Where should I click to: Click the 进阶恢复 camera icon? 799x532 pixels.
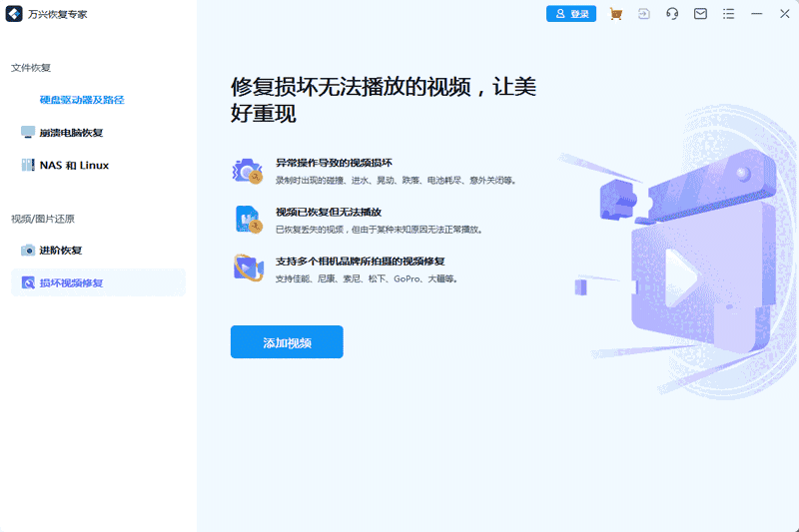(x=28, y=251)
